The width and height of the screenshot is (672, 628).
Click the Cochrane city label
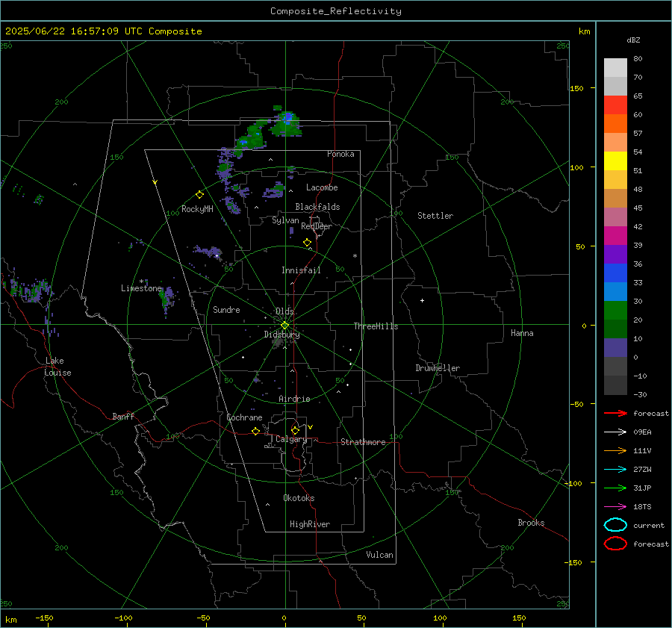click(244, 417)
